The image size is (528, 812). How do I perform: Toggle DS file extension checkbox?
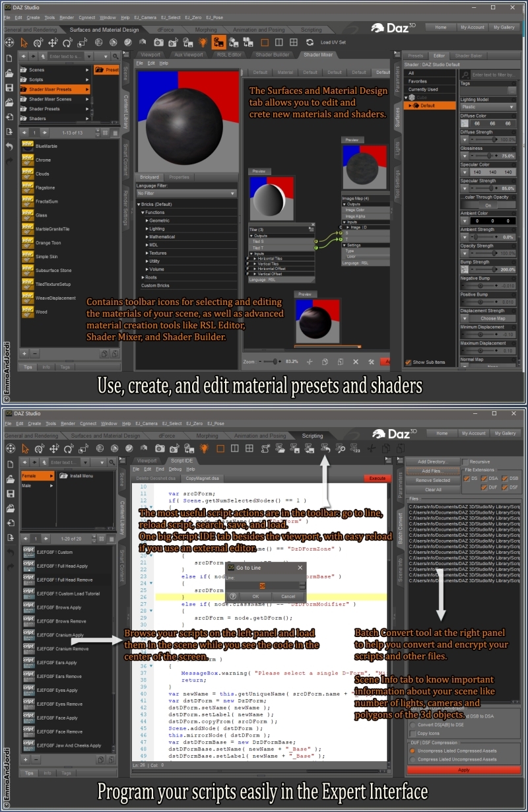tap(467, 478)
